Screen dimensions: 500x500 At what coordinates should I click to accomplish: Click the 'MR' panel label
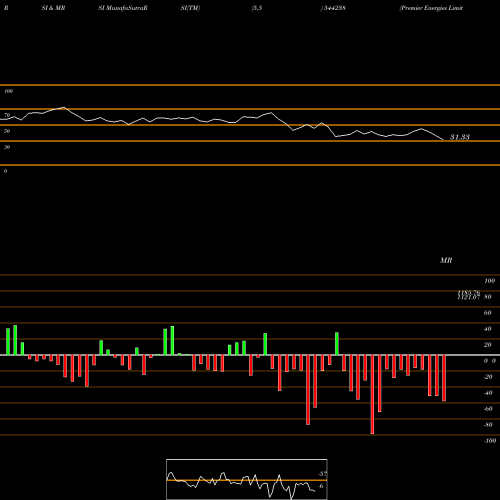click(446, 260)
